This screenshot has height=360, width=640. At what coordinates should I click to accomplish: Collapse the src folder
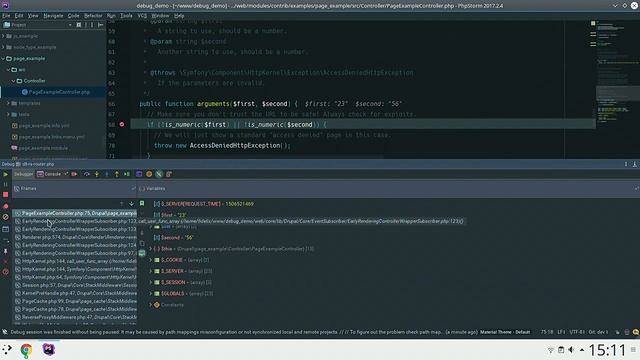pos(8,70)
